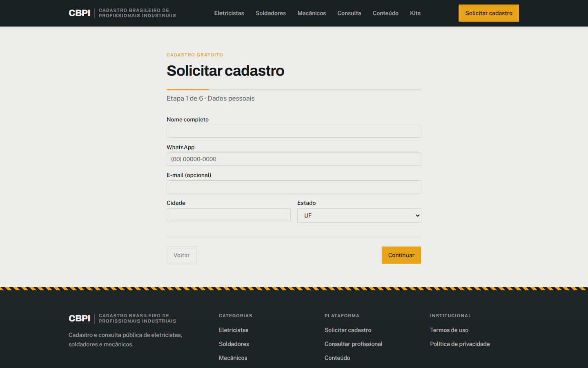Select the E-mail (opcional) input field
This screenshot has height=368, width=588.
point(294,187)
